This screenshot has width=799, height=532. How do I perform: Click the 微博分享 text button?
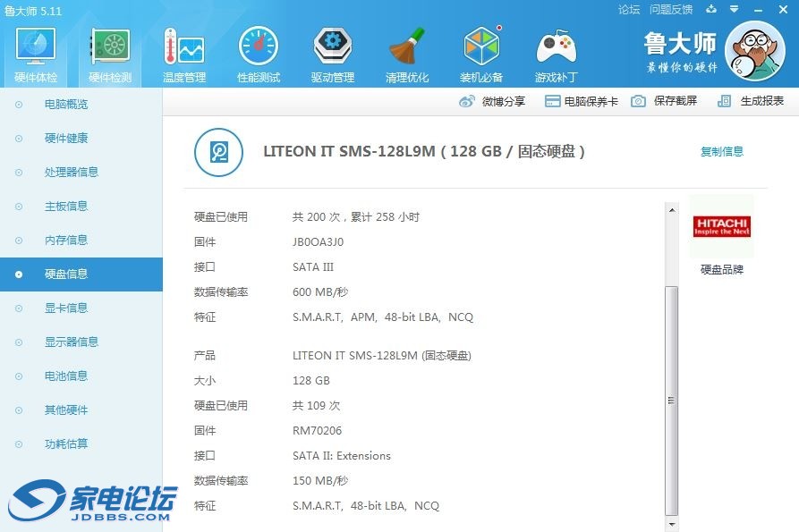click(504, 101)
